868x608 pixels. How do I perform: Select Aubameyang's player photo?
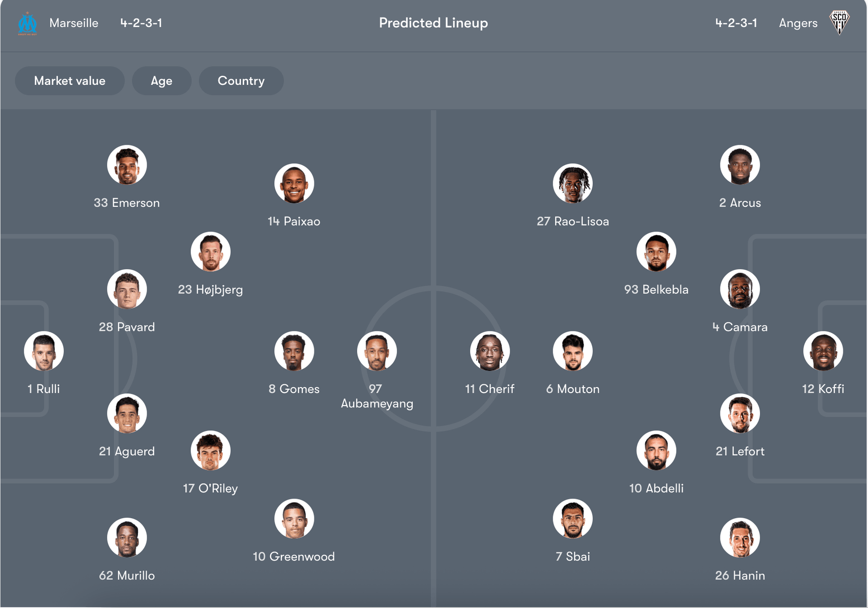pyautogui.click(x=377, y=351)
